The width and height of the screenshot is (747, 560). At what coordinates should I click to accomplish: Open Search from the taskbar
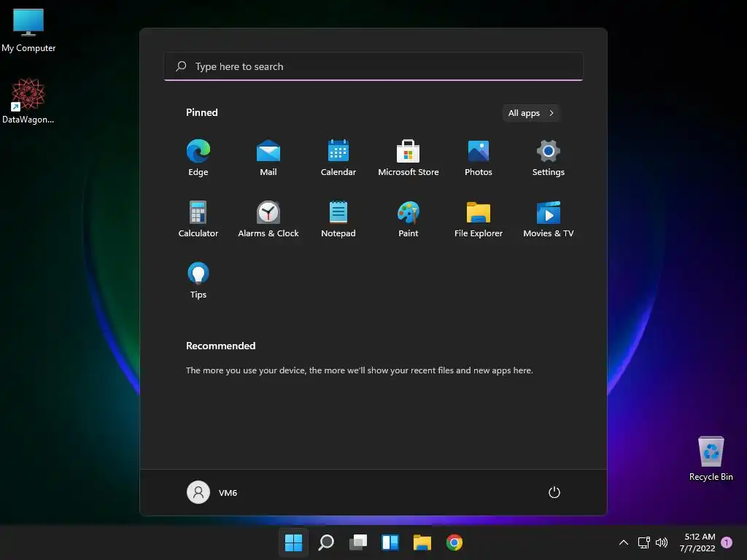point(326,542)
